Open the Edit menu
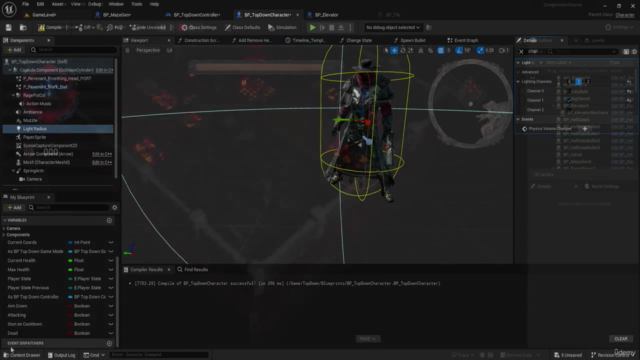This screenshot has height=360, width=640. tap(40, 4)
